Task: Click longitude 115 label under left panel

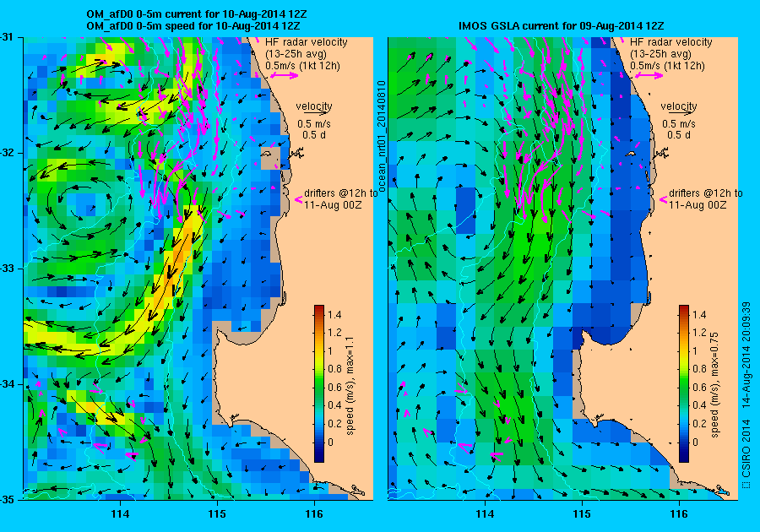Action: (x=217, y=514)
